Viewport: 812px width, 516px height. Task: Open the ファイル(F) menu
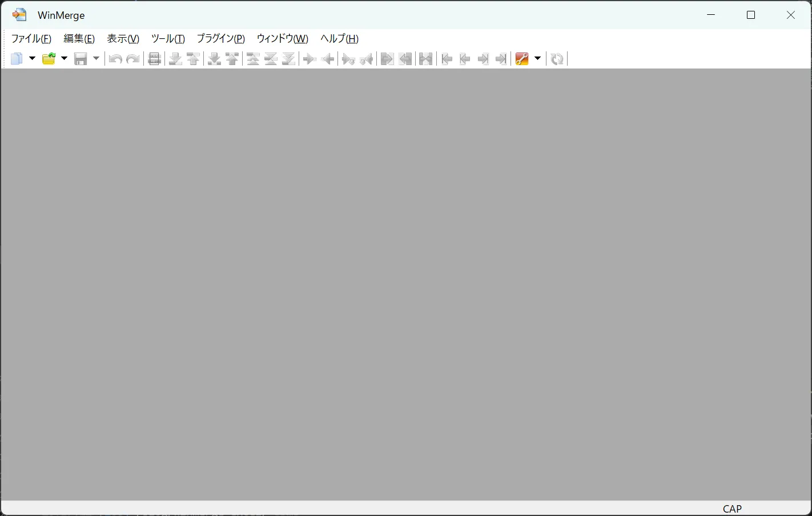pyautogui.click(x=31, y=39)
